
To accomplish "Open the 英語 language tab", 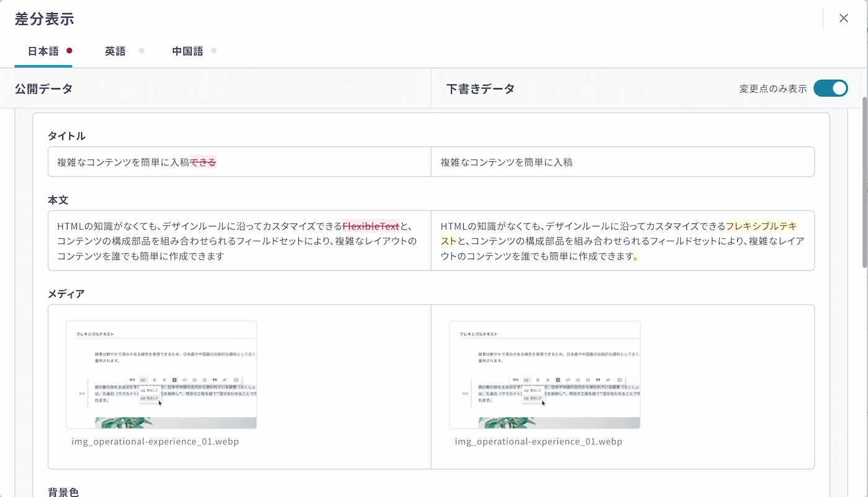I will tap(115, 51).
